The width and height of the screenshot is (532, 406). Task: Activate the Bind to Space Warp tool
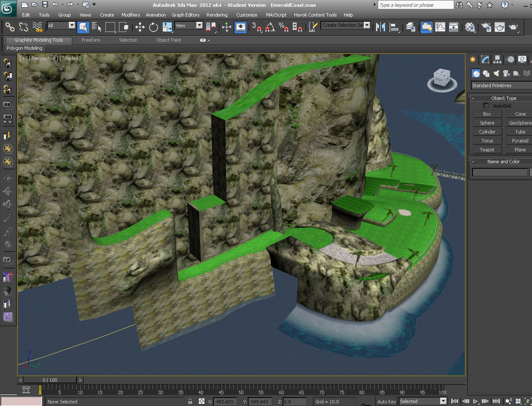tap(37, 27)
